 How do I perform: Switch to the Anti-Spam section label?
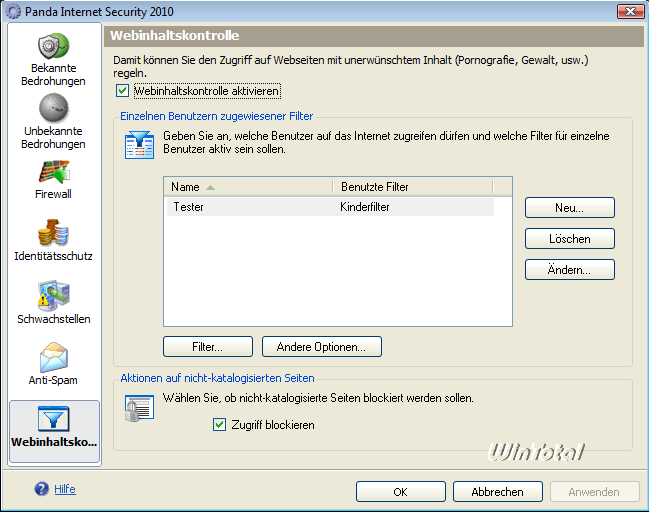click(x=53, y=380)
